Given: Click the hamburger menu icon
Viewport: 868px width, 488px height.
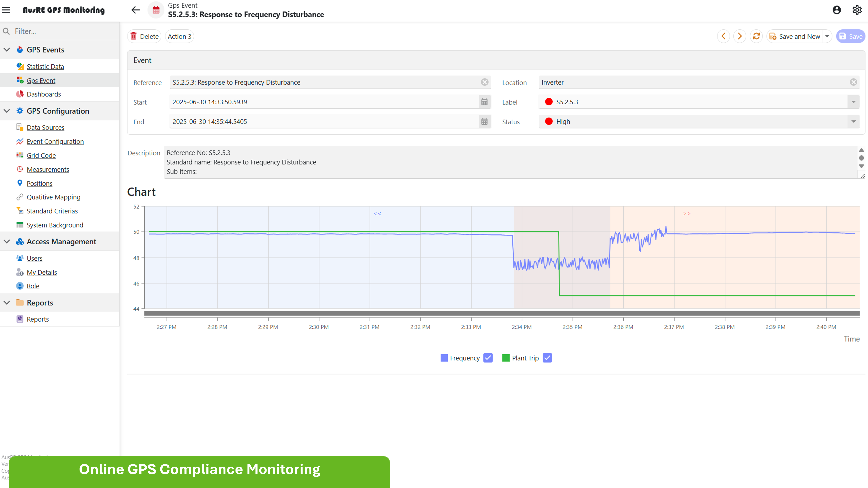Looking at the screenshot, I should [6, 10].
